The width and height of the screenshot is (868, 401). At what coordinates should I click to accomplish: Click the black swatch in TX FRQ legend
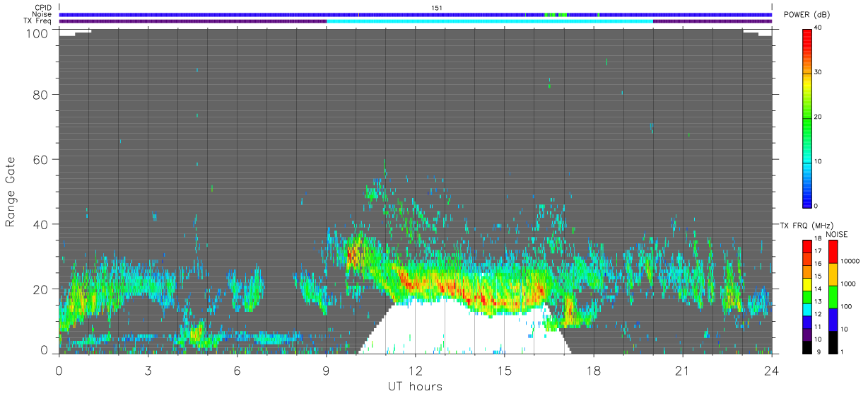click(807, 348)
